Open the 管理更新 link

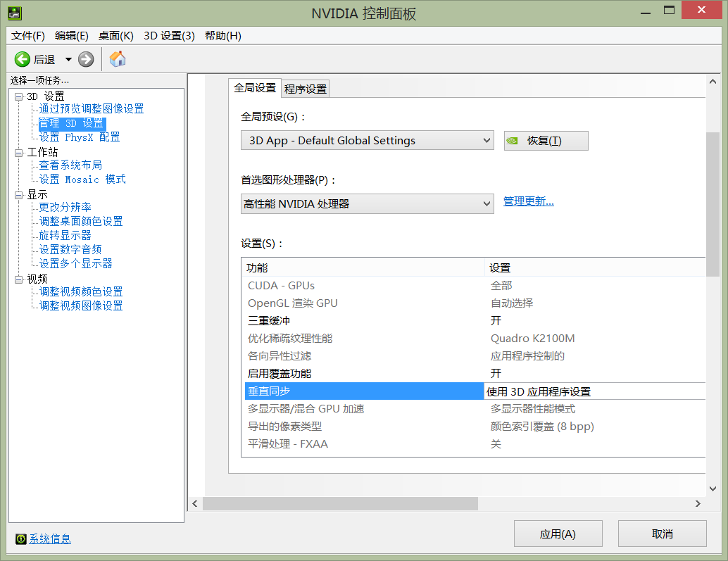click(528, 201)
